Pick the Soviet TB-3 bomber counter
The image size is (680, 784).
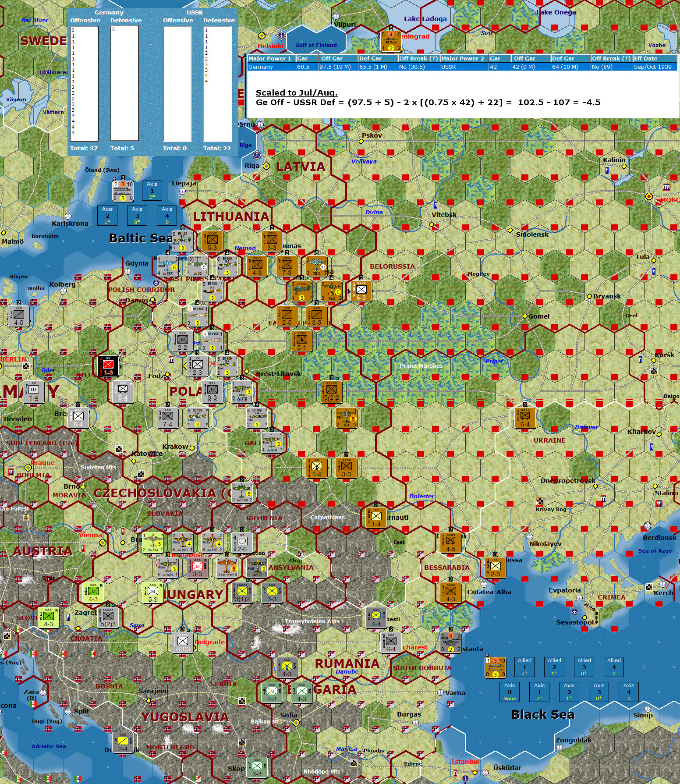(317, 266)
